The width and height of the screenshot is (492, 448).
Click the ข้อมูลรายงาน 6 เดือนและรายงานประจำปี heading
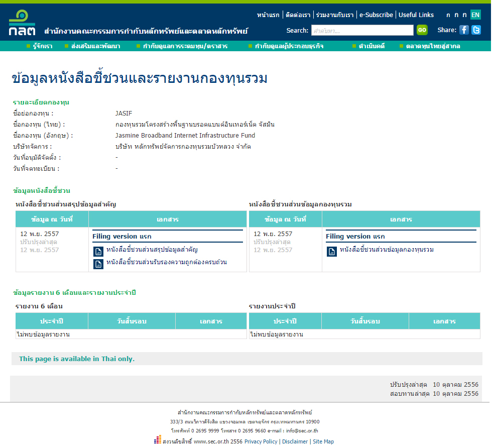pos(74,293)
